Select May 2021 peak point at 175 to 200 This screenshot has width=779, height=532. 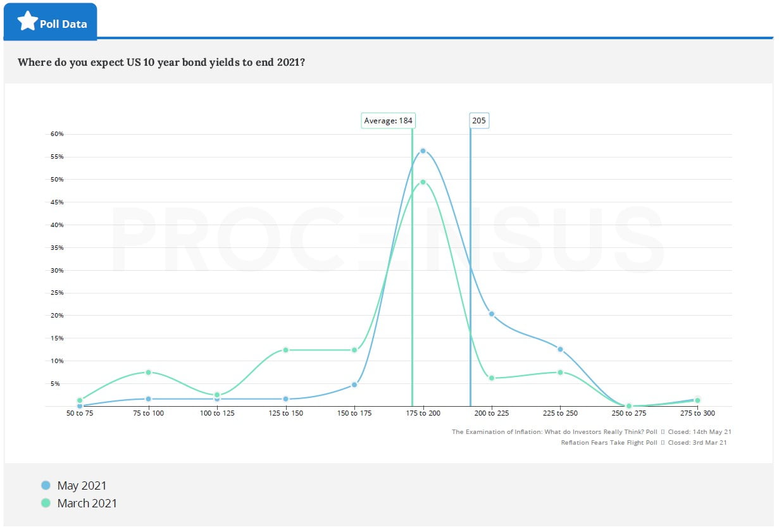423,151
